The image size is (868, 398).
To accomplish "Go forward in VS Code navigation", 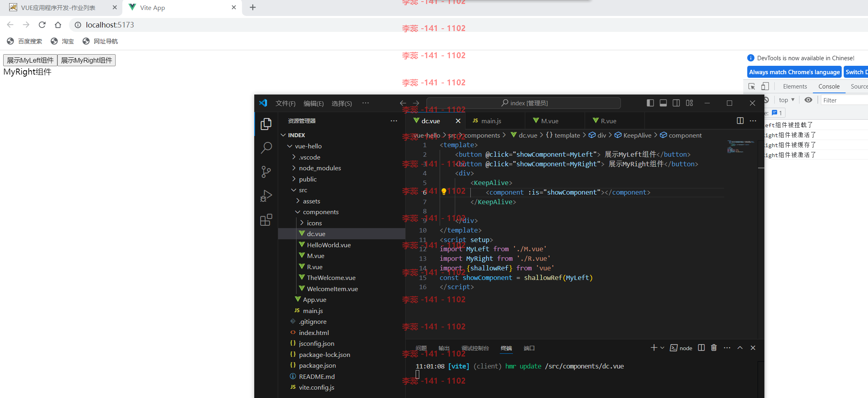I will [x=416, y=103].
